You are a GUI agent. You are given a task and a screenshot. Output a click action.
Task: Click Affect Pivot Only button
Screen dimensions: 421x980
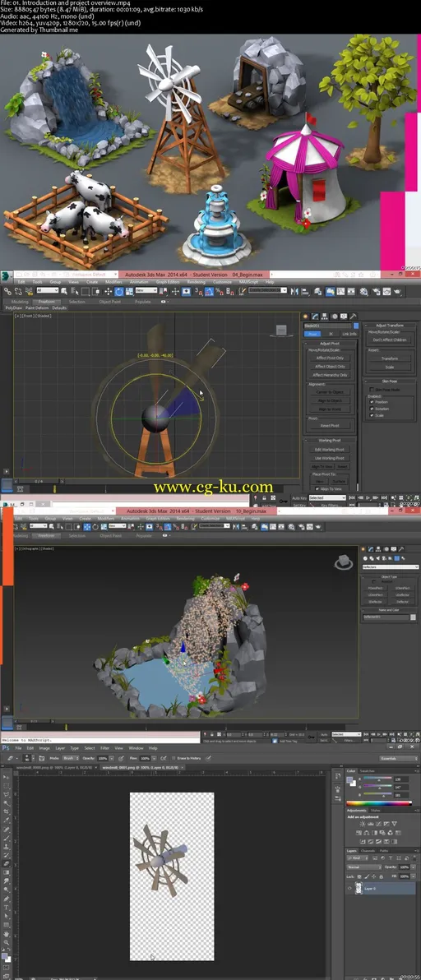point(330,358)
